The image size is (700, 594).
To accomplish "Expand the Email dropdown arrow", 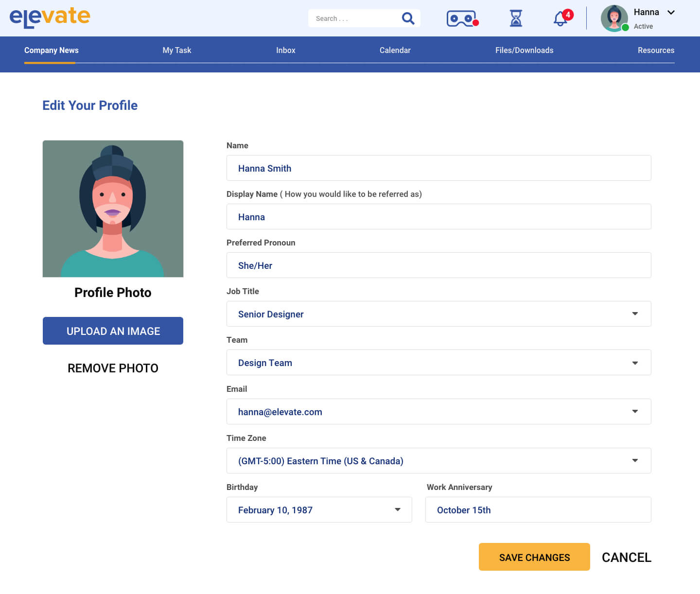I will coord(635,411).
